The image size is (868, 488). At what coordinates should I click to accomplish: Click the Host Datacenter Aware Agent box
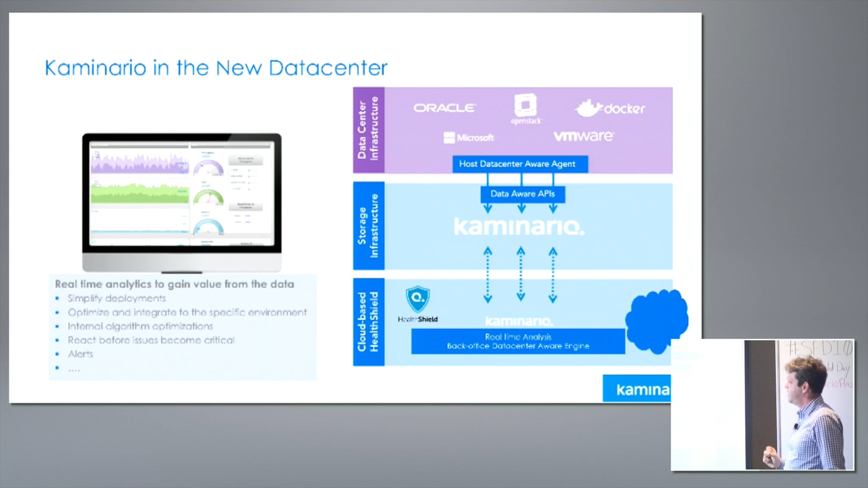click(520, 164)
